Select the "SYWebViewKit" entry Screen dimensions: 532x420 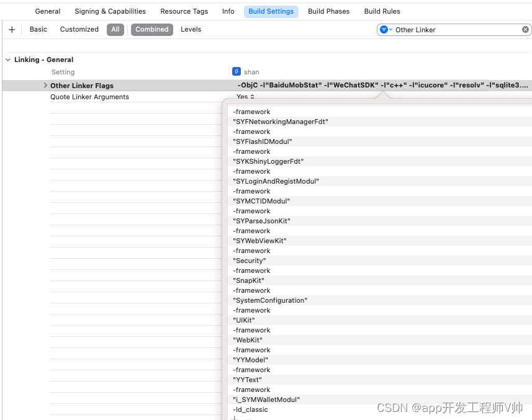click(259, 241)
